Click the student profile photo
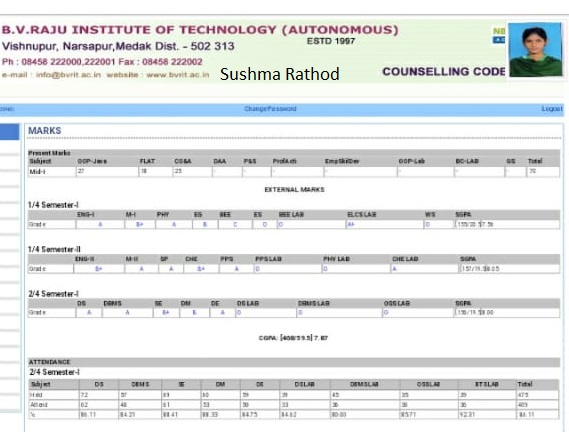 (x=535, y=49)
